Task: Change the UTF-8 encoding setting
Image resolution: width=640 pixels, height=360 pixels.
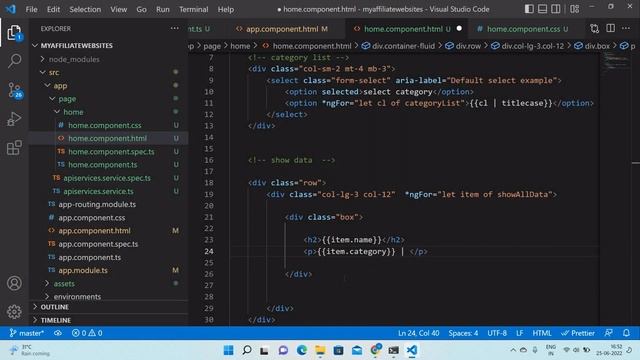Action: pos(497,333)
